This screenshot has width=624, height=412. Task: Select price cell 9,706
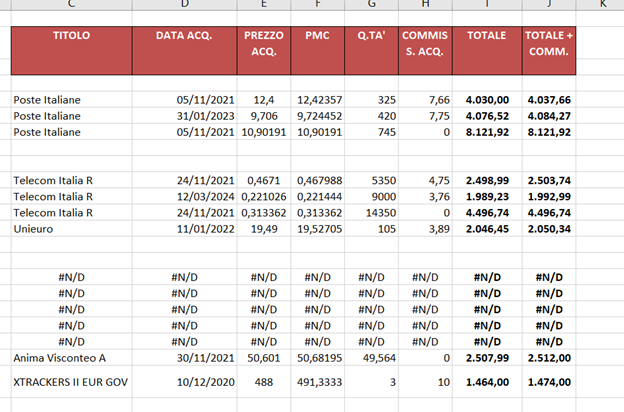click(x=264, y=116)
